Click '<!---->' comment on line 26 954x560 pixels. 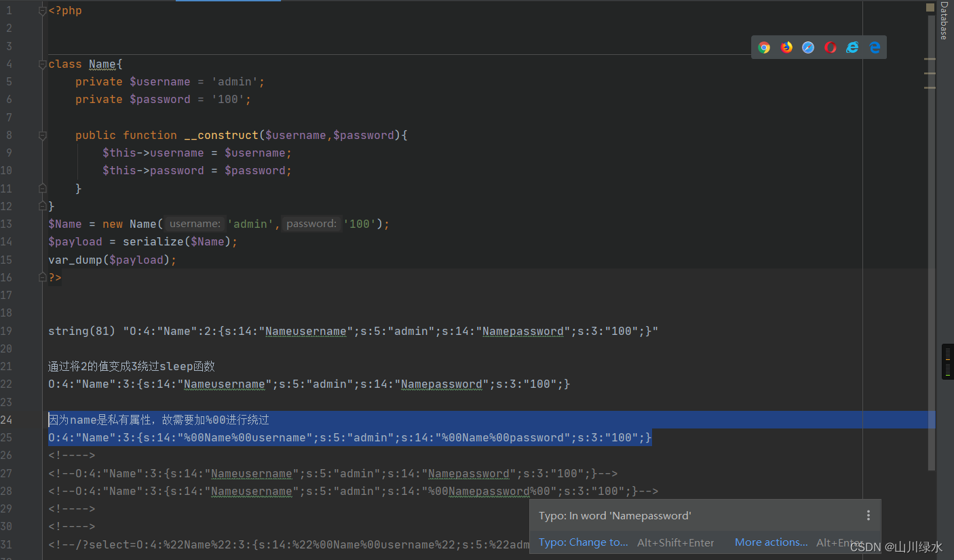[x=72, y=455]
